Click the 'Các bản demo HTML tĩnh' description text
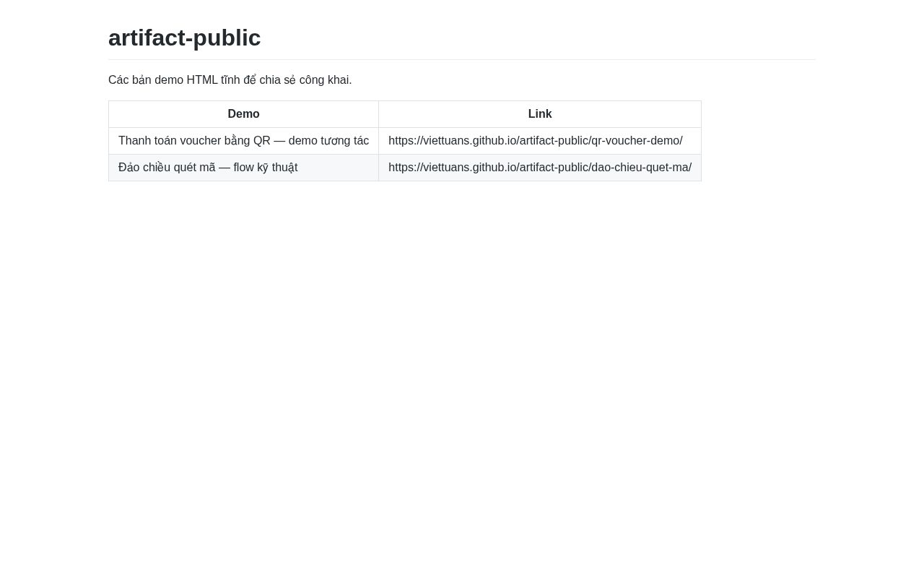The width and height of the screenshot is (924, 578). click(x=230, y=80)
